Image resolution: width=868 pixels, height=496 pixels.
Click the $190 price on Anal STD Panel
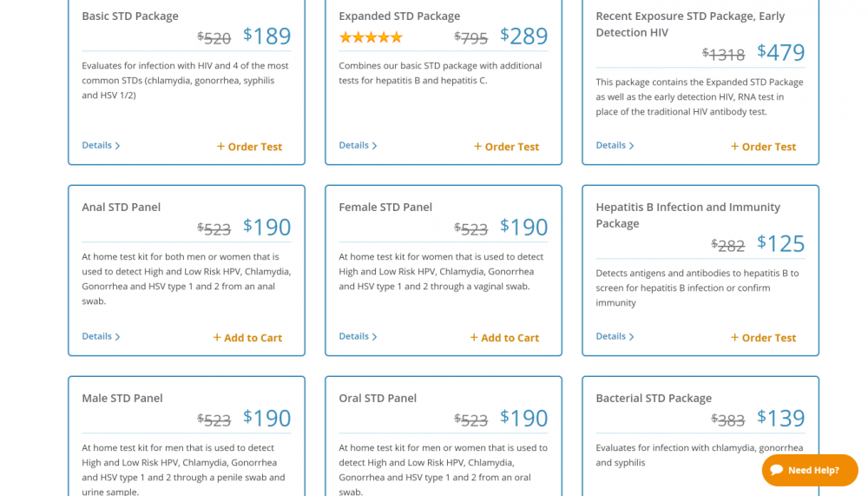266,228
